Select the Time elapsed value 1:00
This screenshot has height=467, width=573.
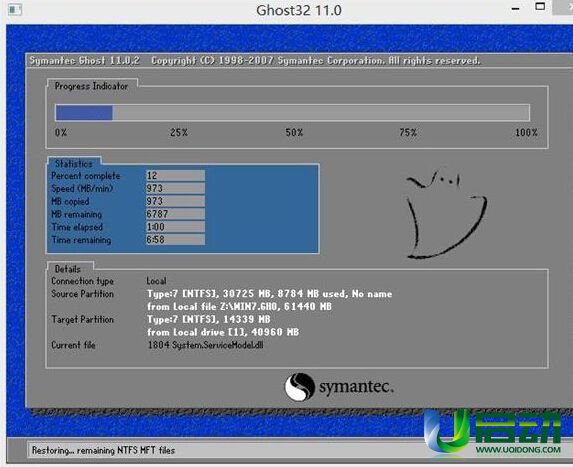tap(175, 227)
